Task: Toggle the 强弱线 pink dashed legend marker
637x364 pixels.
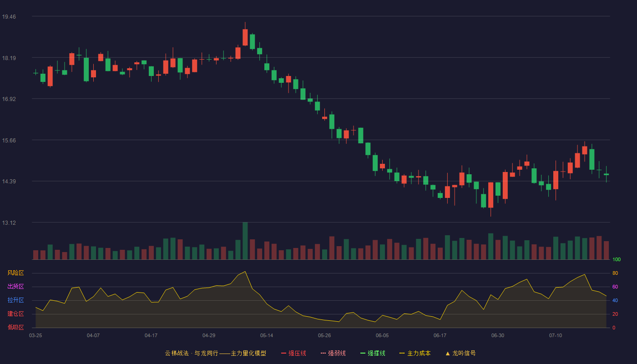Action: pyautogui.click(x=323, y=354)
